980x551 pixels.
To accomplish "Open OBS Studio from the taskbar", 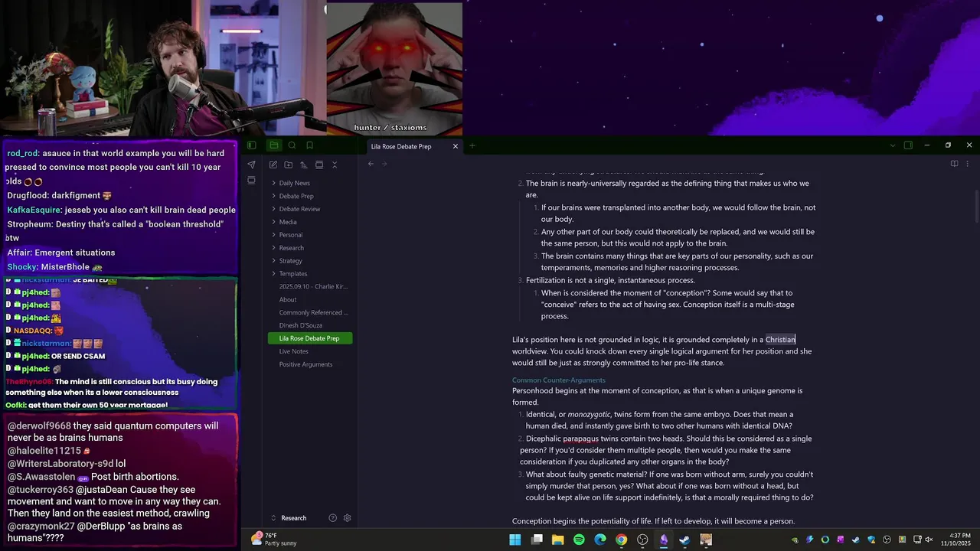I will click(642, 540).
